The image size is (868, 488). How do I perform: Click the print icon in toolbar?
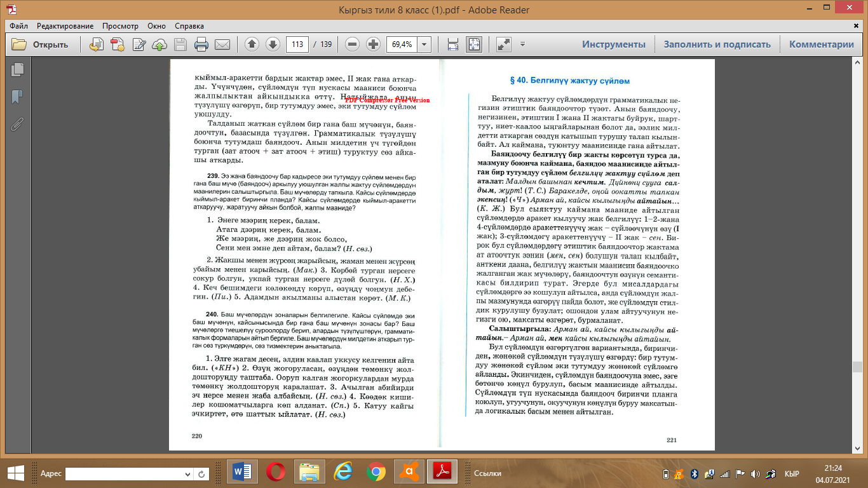201,44
